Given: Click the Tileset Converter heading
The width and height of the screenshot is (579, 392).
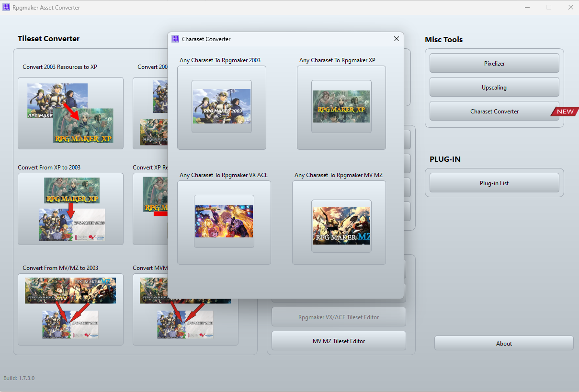Looking at the screenshot, I should point(49,39).
